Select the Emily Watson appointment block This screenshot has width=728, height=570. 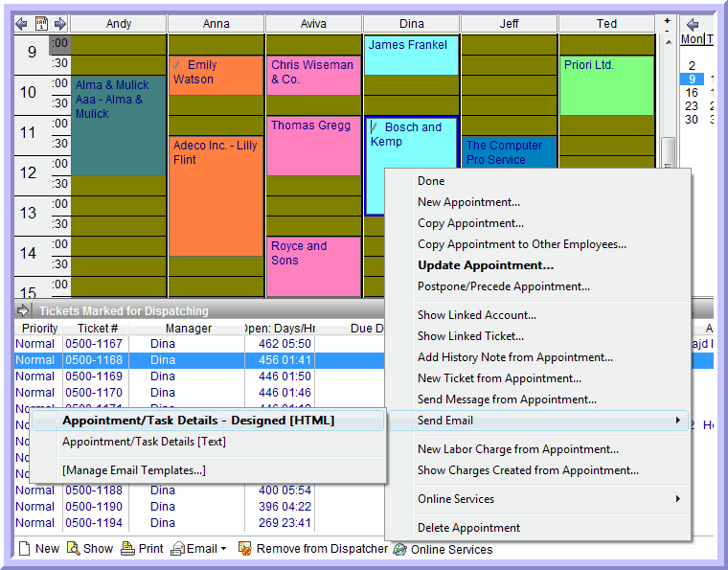pos(216,75)
